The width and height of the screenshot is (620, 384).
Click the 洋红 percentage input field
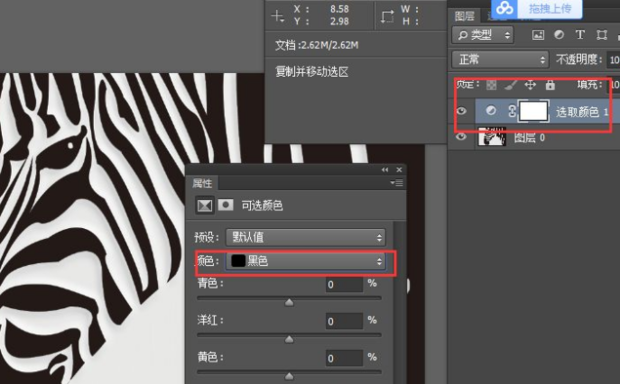[x=344, y=321]
